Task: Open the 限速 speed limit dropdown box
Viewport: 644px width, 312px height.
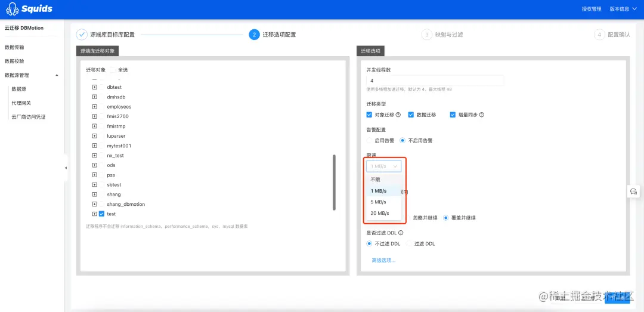Action: (x=383, y=166)
